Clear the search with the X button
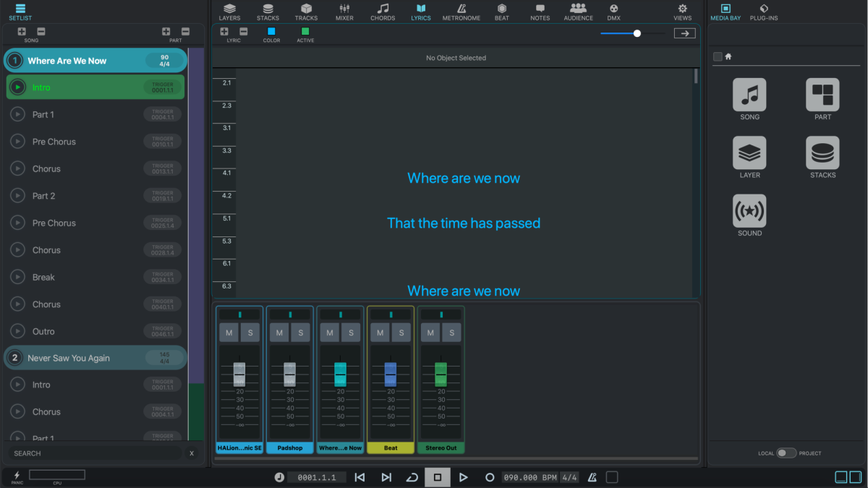 [x=192, y=453]
